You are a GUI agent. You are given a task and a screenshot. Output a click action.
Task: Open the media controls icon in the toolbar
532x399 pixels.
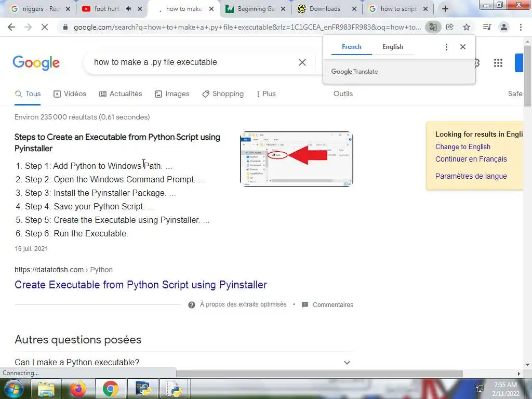487,27
